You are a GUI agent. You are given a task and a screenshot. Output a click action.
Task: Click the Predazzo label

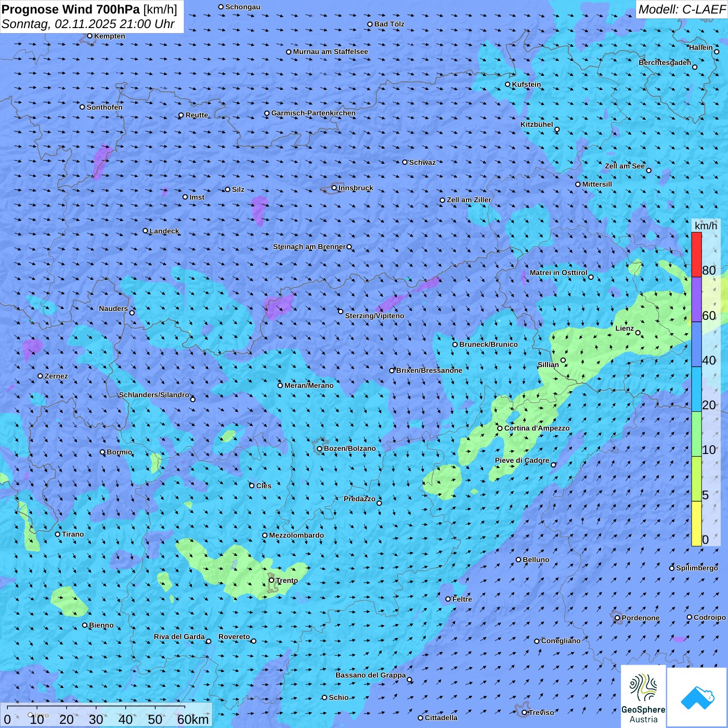coord(359,499)
